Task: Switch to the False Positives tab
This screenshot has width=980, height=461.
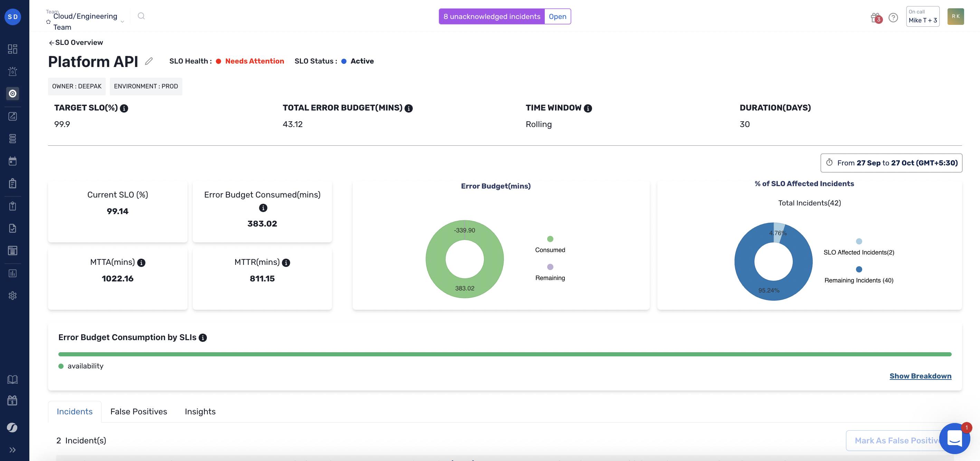Action: coord(139,412)
